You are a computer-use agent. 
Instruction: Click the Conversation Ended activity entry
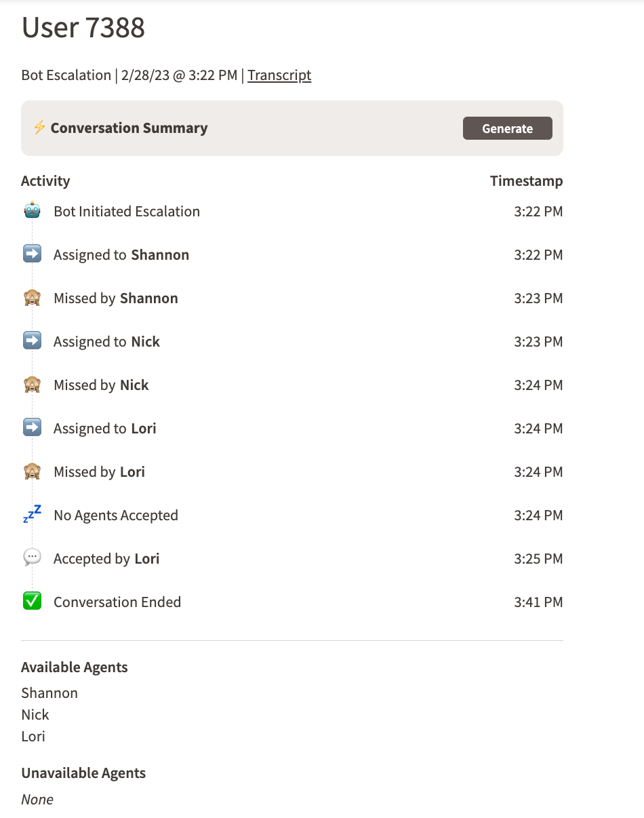(x=117, y=602)
